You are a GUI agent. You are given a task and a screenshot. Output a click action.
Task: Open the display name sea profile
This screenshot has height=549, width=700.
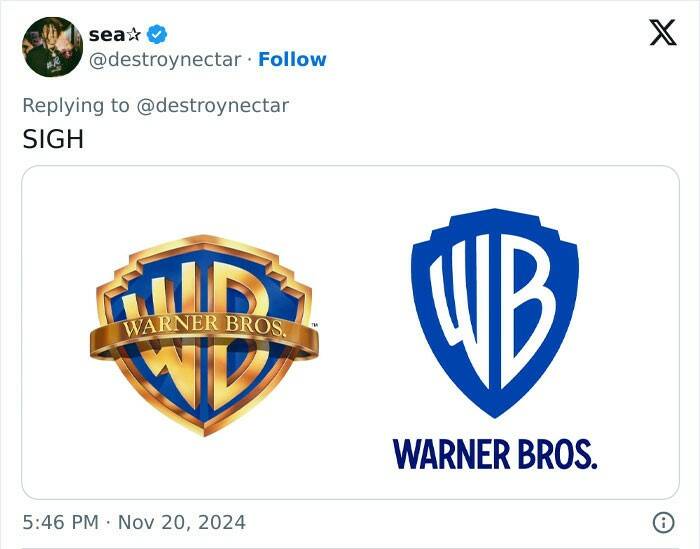point(106,34)
